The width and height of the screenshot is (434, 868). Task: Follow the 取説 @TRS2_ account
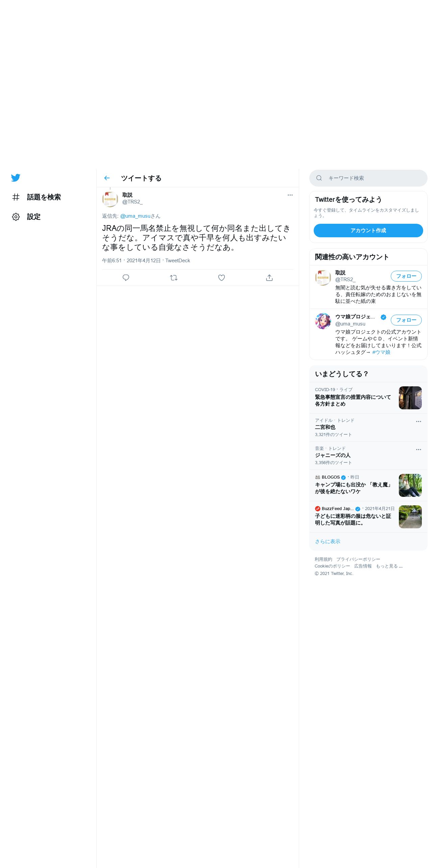406,276
